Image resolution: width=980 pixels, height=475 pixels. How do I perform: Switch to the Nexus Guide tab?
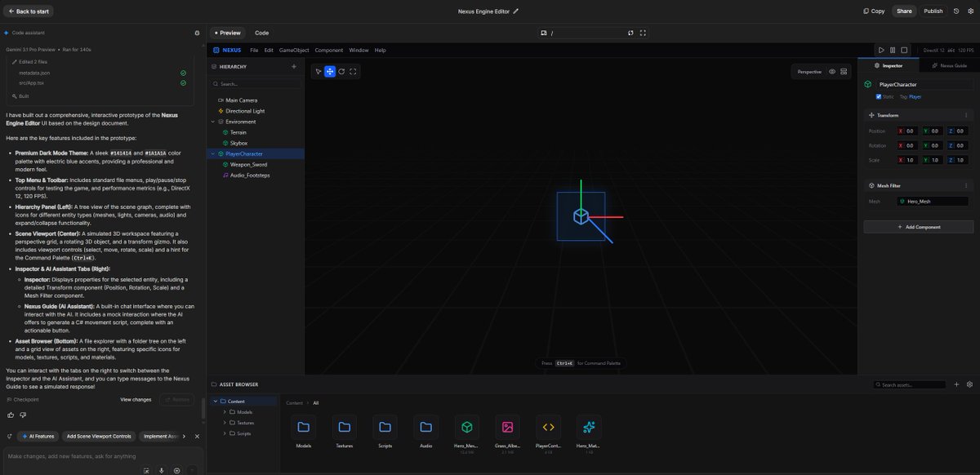(949, 65)
